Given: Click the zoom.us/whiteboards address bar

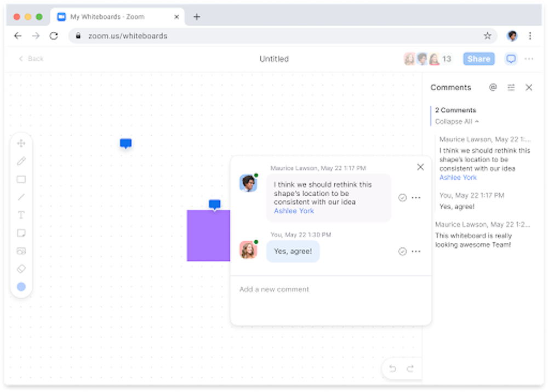Looking at the screenshot, I should pos(282,36).
